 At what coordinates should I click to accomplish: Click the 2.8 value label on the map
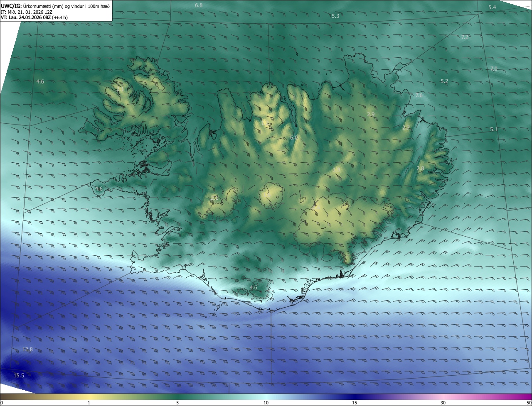coord(420,168)
